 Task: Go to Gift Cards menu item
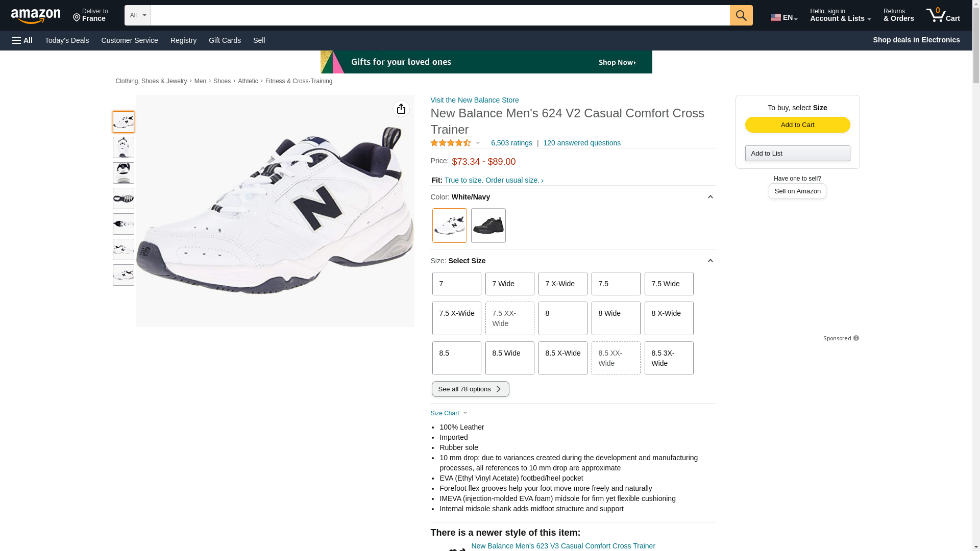click(x=225, y=40)
